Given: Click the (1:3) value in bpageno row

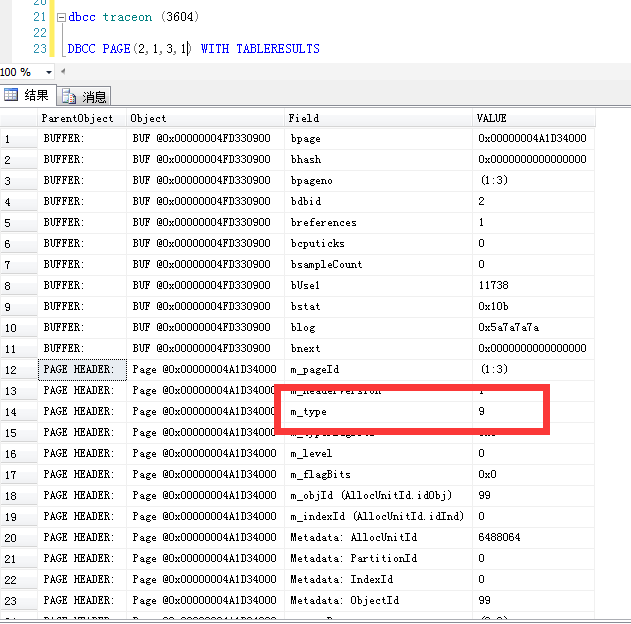Looking at the screenshot, I should [533, 181].
